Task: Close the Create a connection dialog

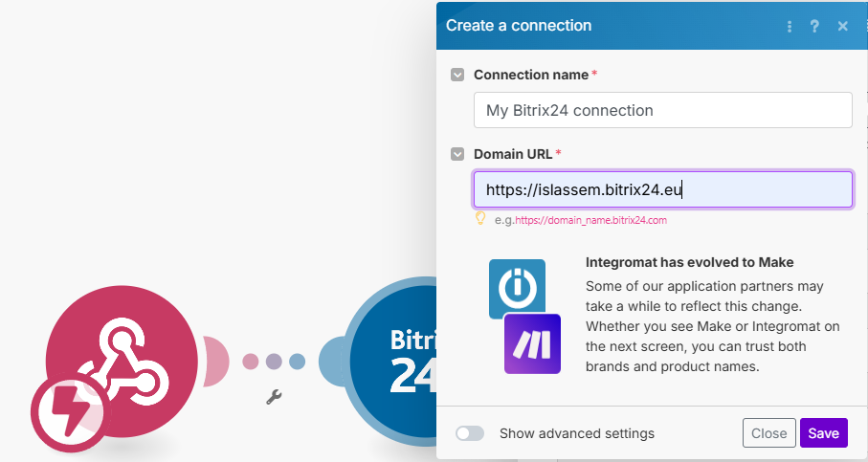Action: tap(842, 26)
